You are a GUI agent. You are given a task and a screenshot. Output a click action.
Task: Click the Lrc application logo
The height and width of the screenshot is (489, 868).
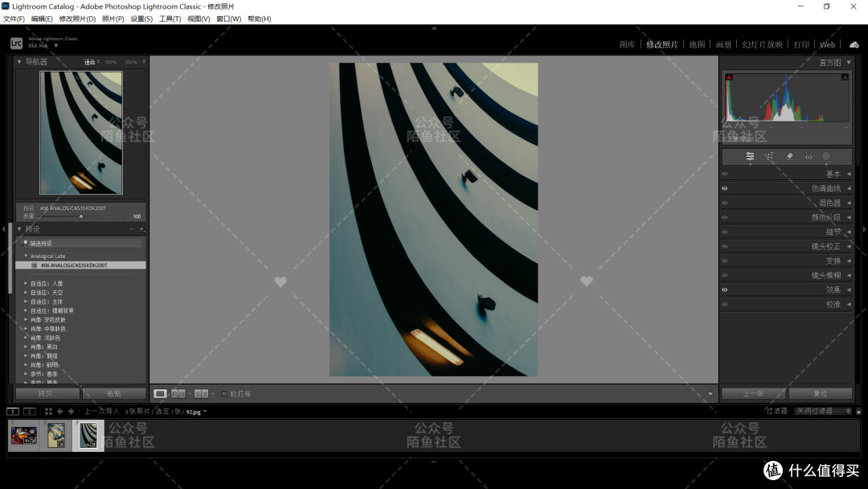[x=17, y=43]
